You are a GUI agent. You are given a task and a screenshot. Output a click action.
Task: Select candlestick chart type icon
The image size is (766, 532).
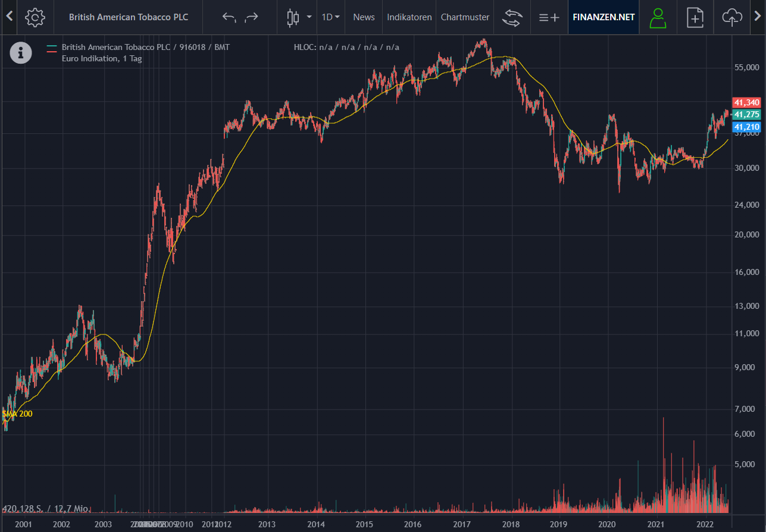click(x=293, y=17)
